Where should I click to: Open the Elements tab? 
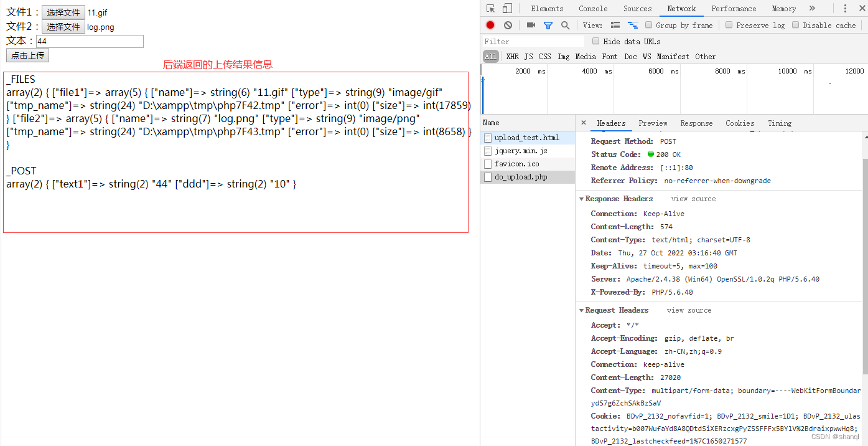547,9
